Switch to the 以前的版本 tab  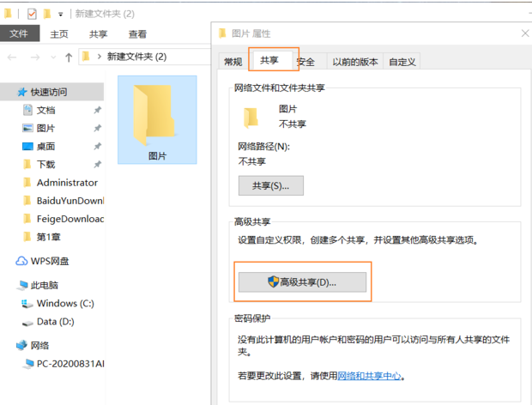point(355,62)
